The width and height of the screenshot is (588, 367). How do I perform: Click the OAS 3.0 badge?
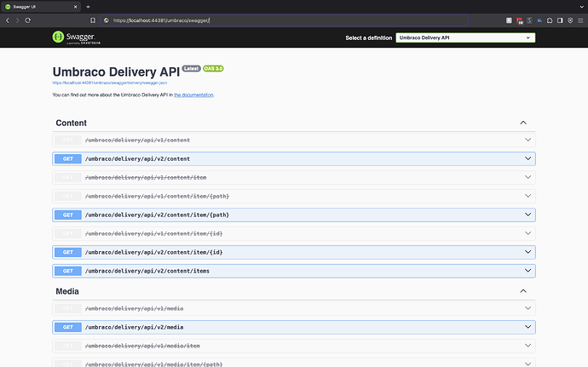213,69
